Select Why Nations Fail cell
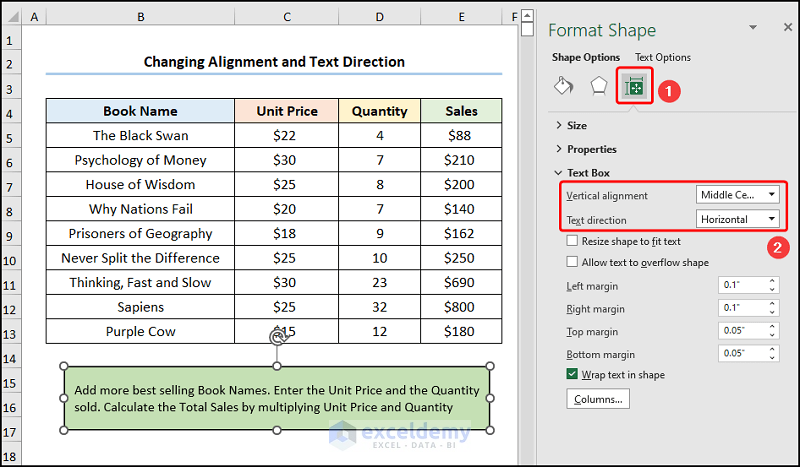800x467 pixels. tap(140, 209)
